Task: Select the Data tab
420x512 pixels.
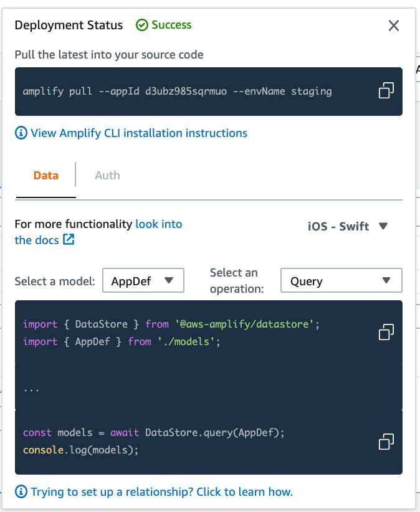Action: tap(45, 175)
